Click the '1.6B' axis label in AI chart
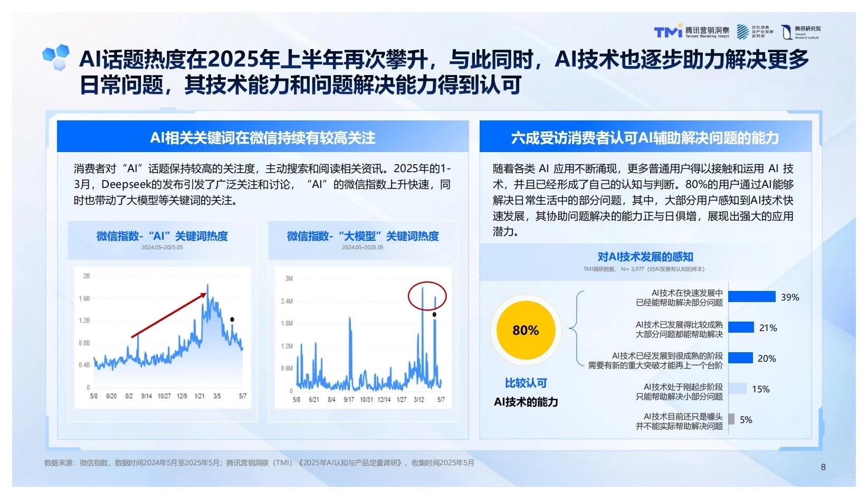This screenshot has width=868, height=499. (84, 298)
